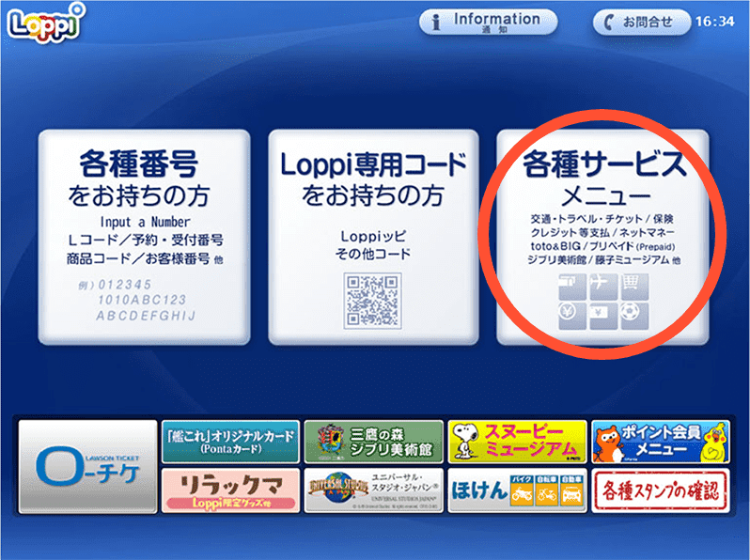Open ポイント会員メニュー banner

pos(661,442)
